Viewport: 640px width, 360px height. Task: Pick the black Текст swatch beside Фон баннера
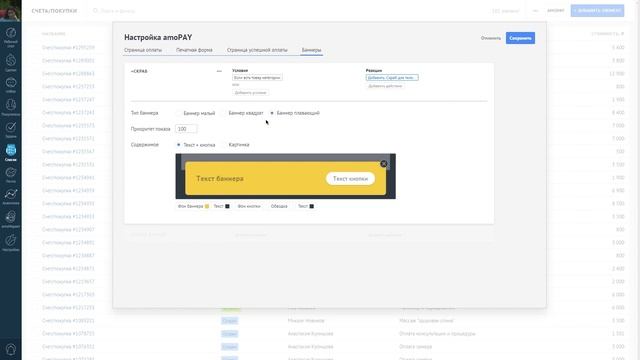pyautogui.click(x=227, y=207)
